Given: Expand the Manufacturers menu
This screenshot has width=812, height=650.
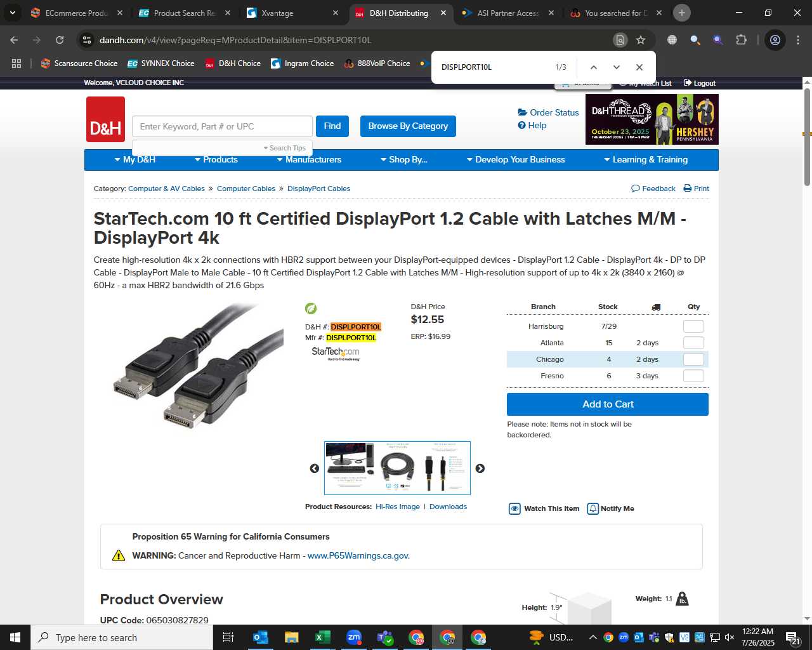Looking at the screenshot, I should [x=309, y=160].
